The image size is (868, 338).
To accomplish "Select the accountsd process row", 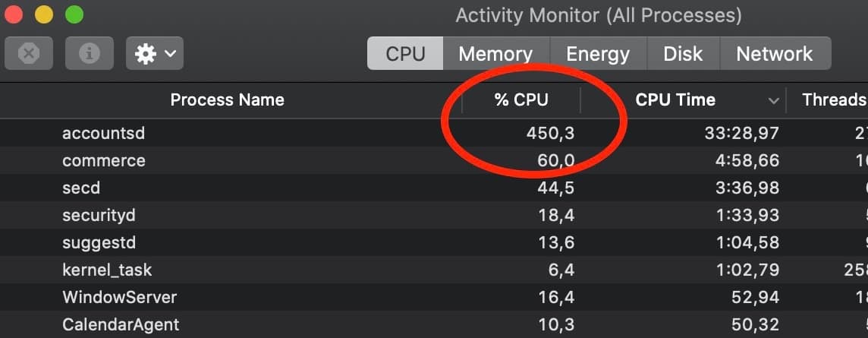I will tap(103, 134).
